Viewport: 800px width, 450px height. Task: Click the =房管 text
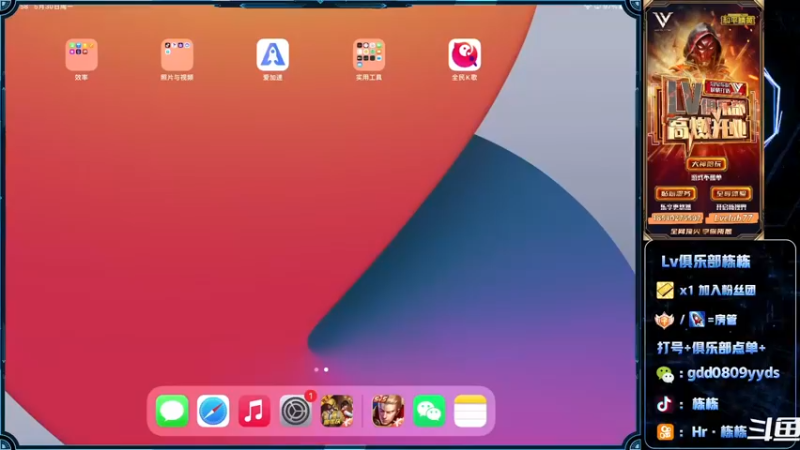pyautogui.click(x=722, y=320)
